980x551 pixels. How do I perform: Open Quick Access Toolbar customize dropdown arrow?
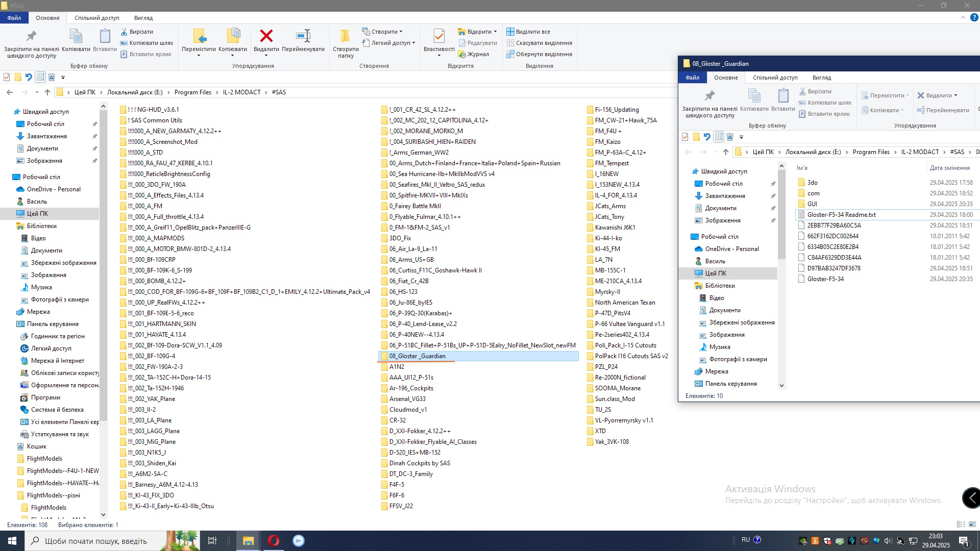63,78
